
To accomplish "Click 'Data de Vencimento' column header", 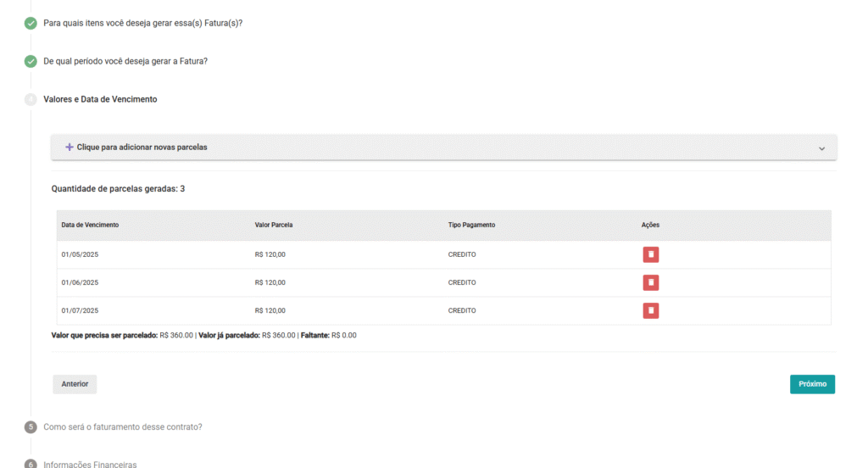I will pyautogui.click(x=90, y=225).
